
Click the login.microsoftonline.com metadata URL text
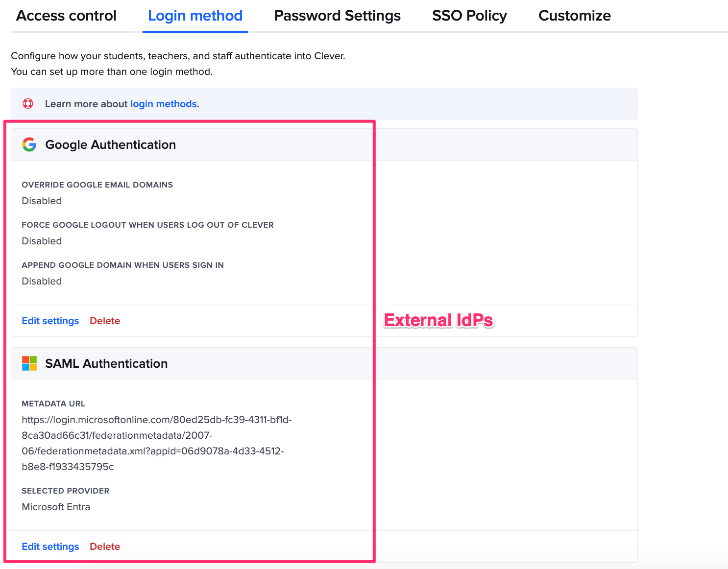157,443
